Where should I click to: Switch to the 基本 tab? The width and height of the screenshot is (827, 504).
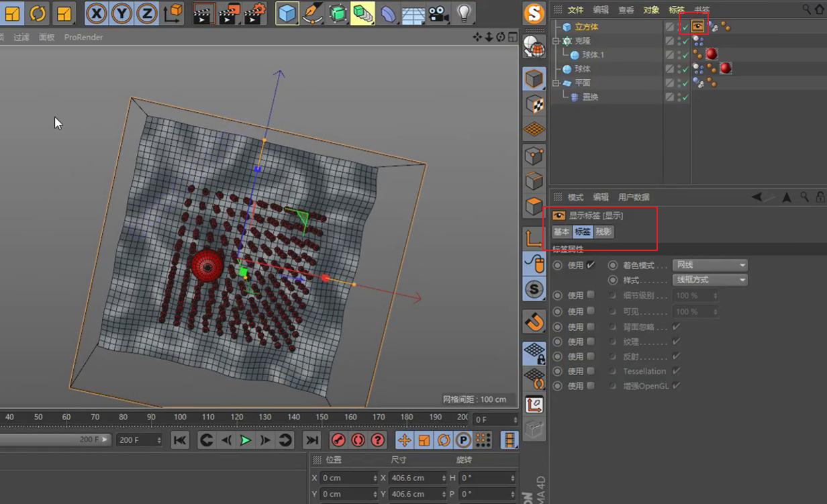tap(561, 232)
